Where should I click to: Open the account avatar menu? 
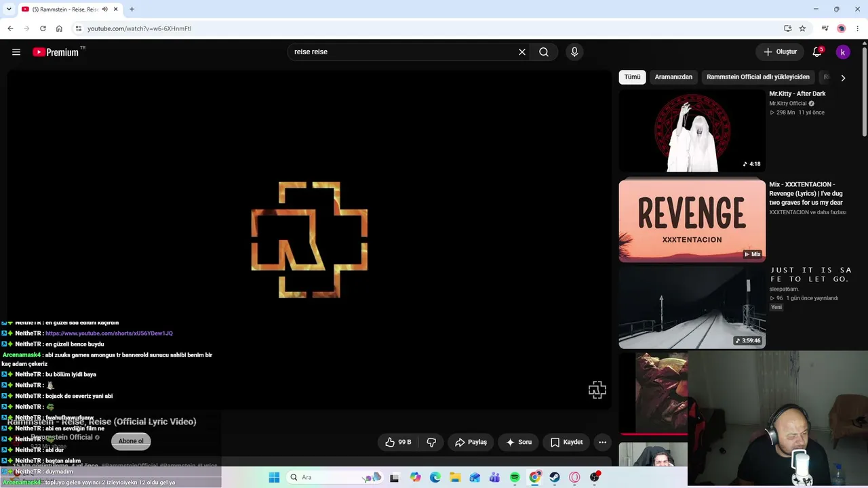pyautogui.click(x=843, y=52)
